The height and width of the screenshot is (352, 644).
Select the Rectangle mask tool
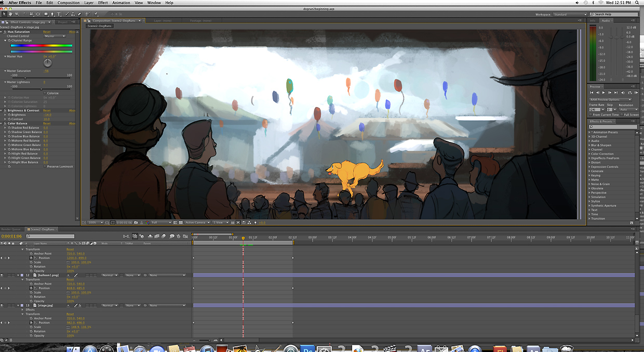tap(46, 14)
